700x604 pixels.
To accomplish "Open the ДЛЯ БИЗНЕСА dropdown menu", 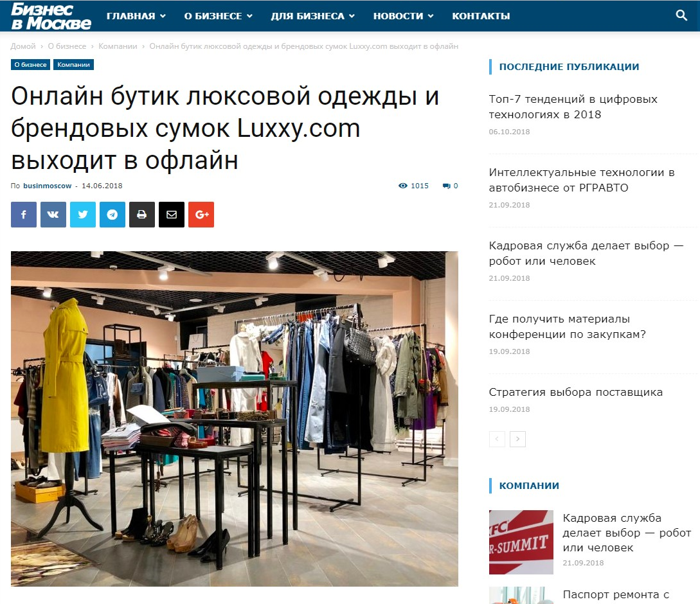I will pos(312,16).
